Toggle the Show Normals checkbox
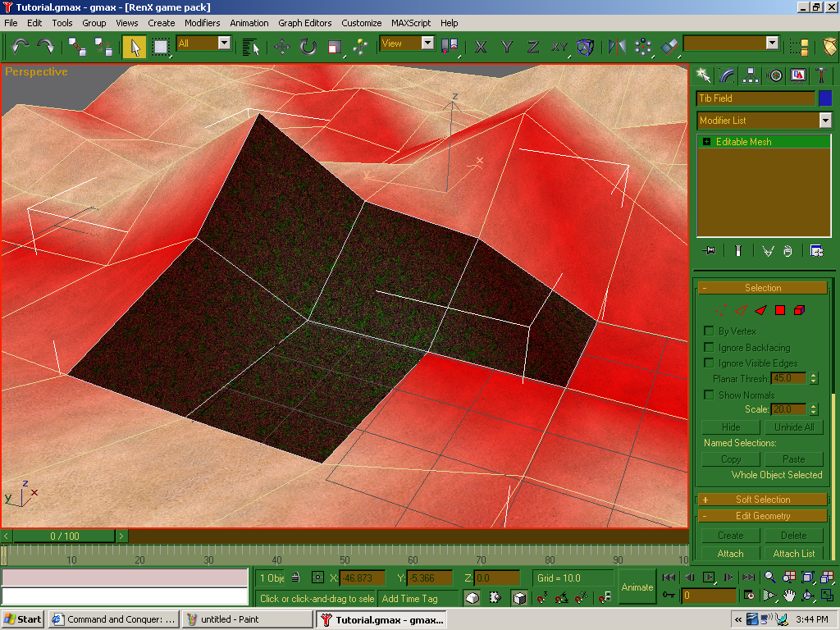This screenshot has width=840, height=630. pyautogui.click(x=709, y=395)
